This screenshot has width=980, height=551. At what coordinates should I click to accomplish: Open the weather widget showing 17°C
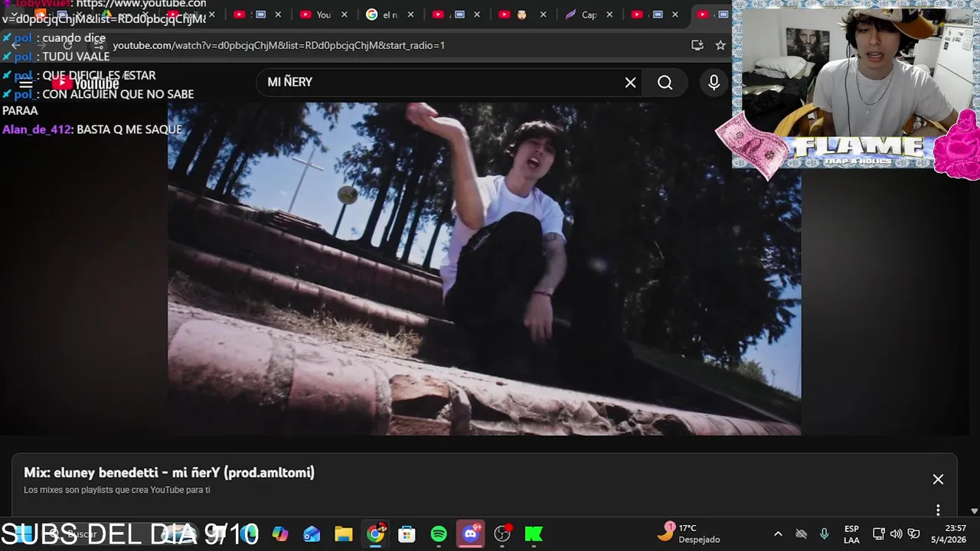[x=691, y=533]
